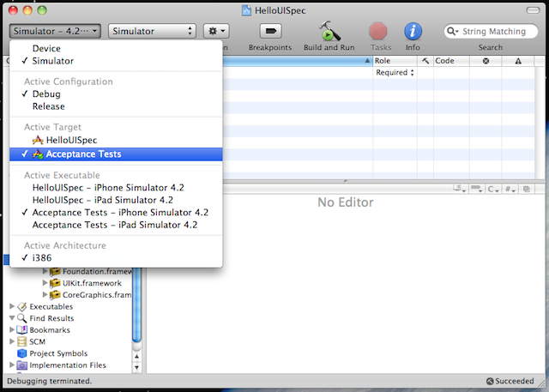Open the Info inspector icon

coord(413,31)
